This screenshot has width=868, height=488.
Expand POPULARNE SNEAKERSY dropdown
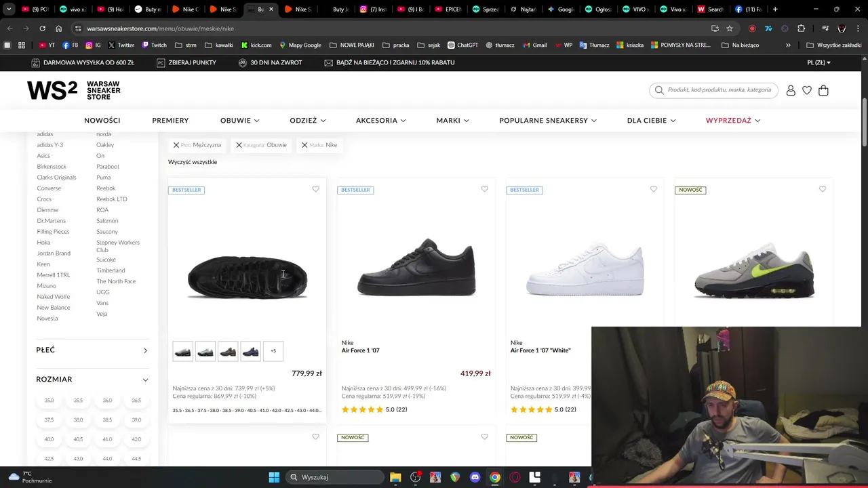pyautogui.click(x=548, y=121)
